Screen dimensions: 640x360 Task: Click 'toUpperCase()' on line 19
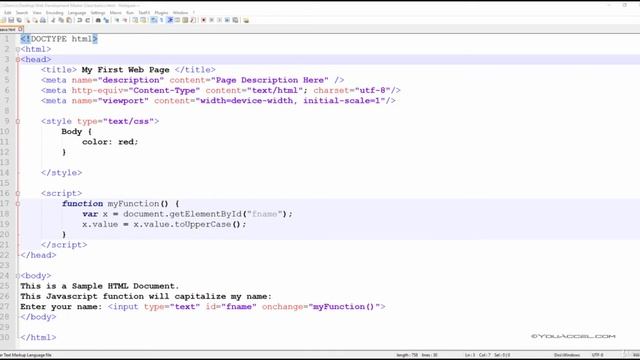point(208,224)
